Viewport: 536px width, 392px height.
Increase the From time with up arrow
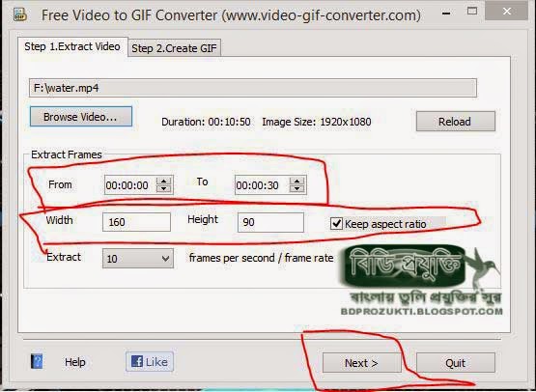point(164,182)
